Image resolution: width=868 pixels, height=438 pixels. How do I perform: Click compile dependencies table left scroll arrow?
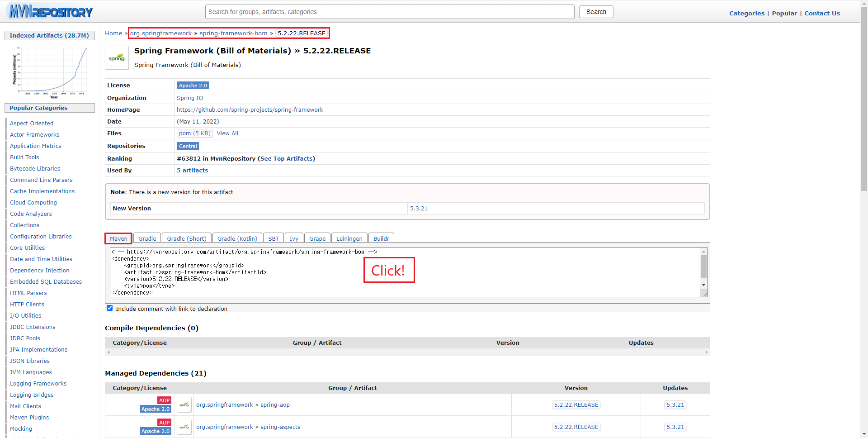[108, 352]
